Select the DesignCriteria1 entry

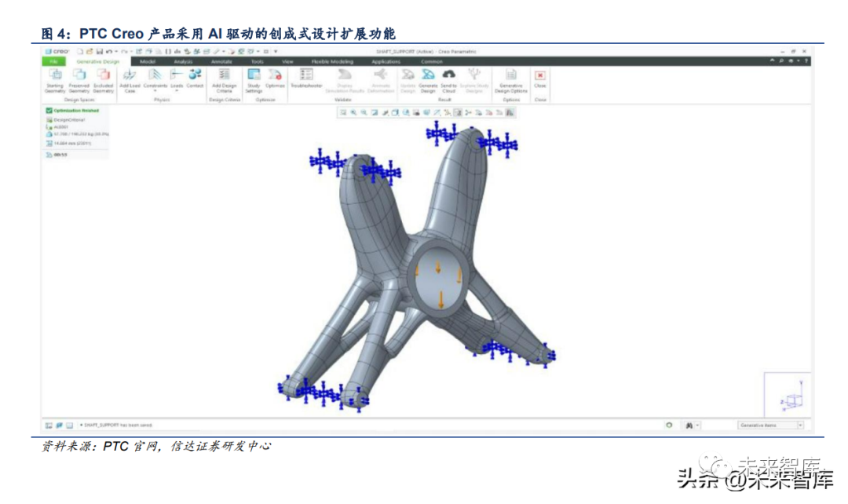[x=66, y=119]
